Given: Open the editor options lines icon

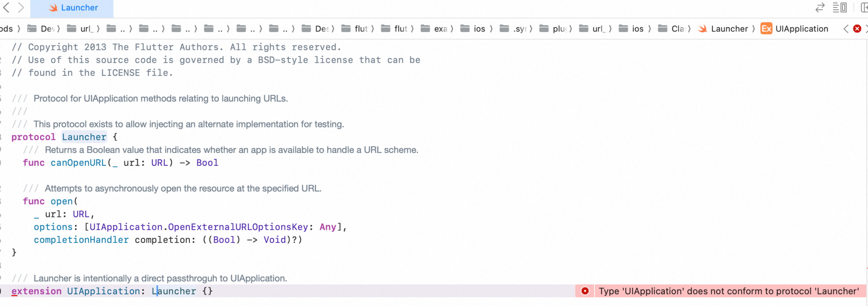Looking at the screenshot, I should pos(840,7).
